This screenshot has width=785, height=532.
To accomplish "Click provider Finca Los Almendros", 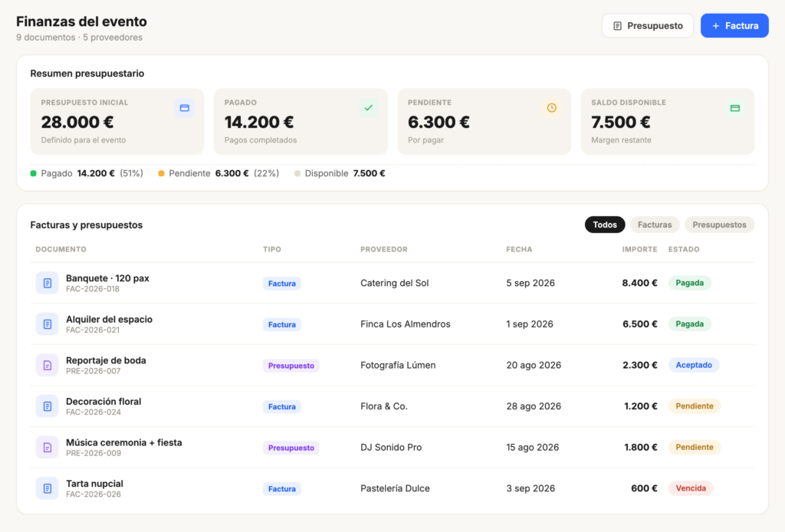I will 406,323.
